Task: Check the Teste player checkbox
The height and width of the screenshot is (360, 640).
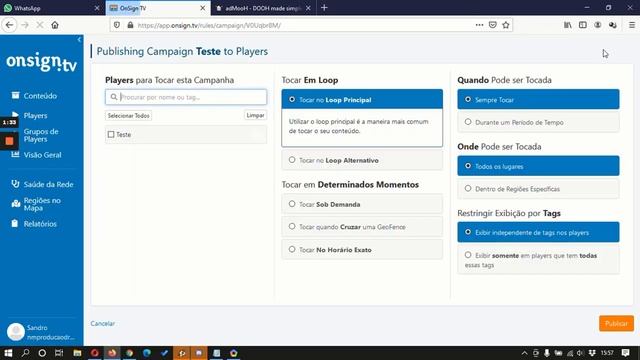Action: point(111,134)
